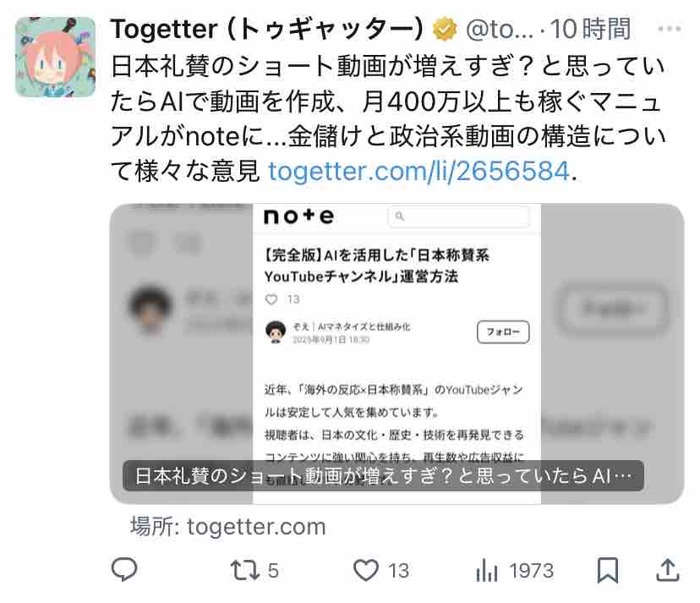The height and width of the screenshot is (603, 700).
Task: Click the フォロー button in preview
Action: [x=503, y=332]
